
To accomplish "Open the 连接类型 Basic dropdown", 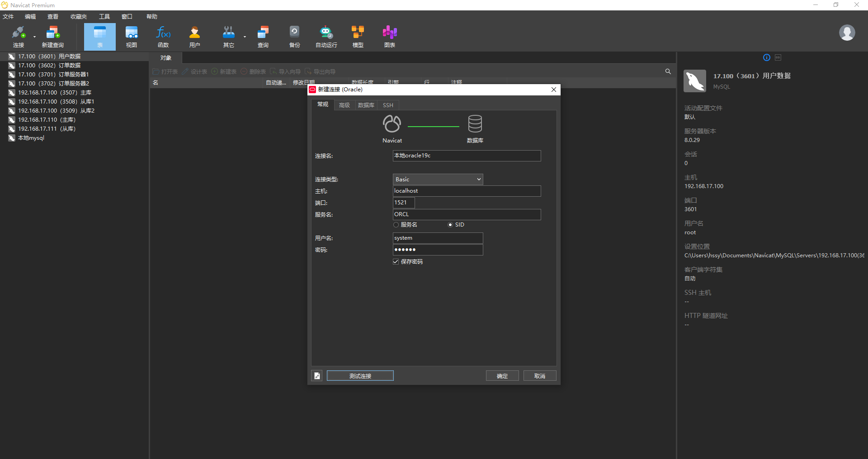I will tap(438, 180).
